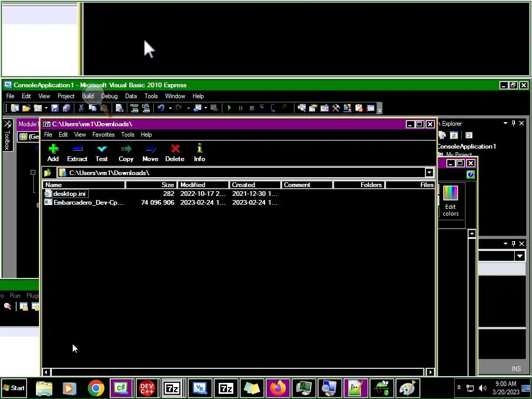
Task: Open Firefox from the taskbar
Action: (278, 388)
